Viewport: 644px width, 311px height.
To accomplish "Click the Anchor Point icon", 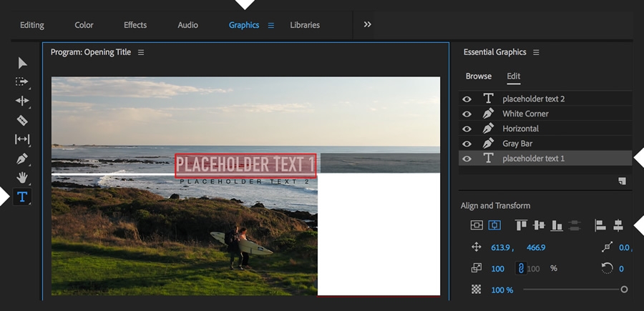I will click(x=607, y=247).
